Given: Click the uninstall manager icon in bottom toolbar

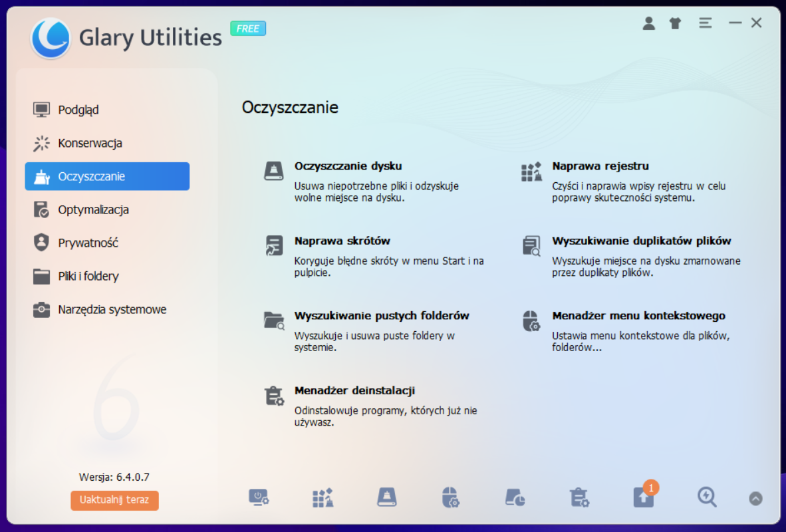Looking at the screenshot, I should pos(579,497).
